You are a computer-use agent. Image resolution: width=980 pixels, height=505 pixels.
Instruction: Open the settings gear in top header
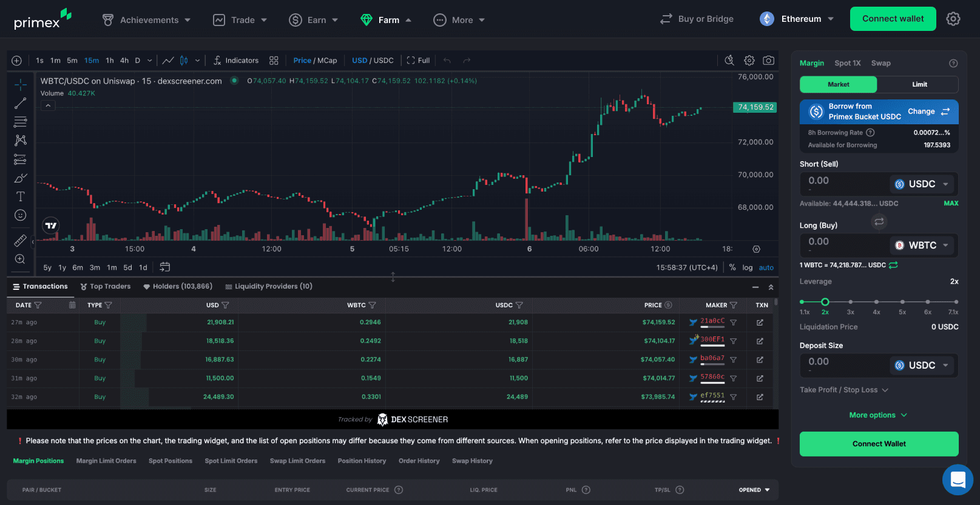[x=953, y=19]
